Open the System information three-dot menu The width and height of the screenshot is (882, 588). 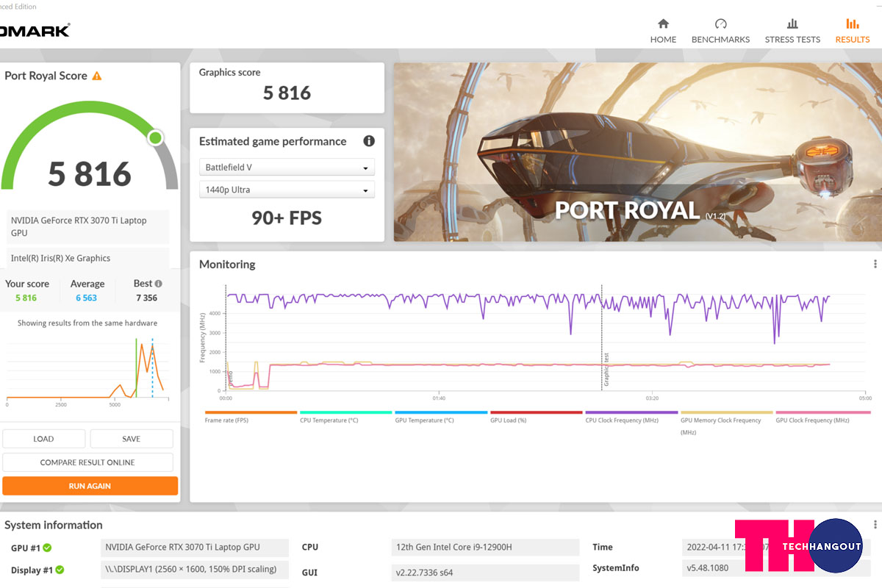pos(875,525)
